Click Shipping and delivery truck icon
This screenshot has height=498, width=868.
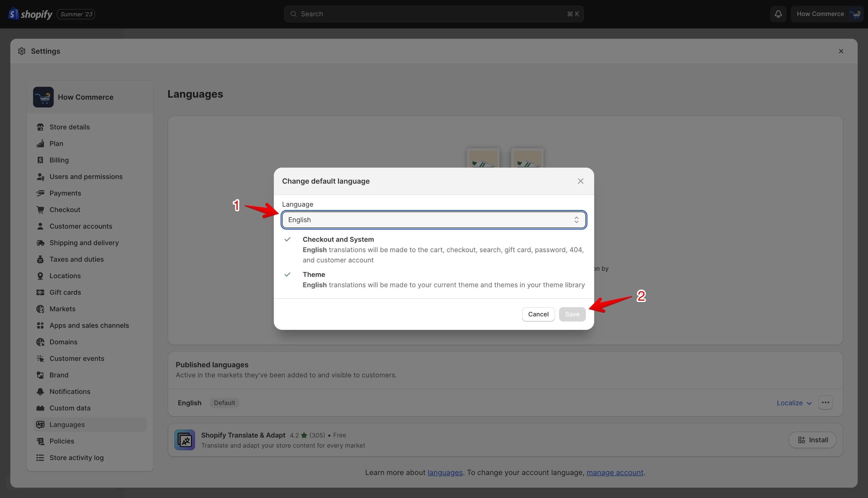click(x=40, y=243)
